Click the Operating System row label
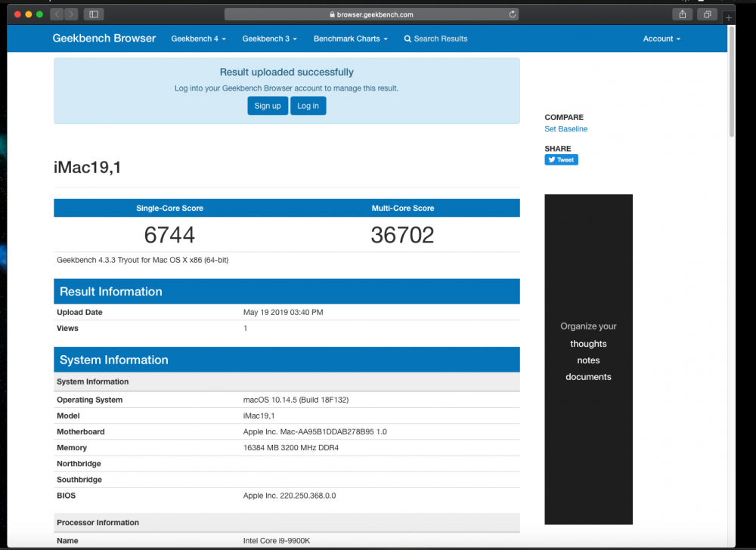The image size is (756, 550). point(90,400)
